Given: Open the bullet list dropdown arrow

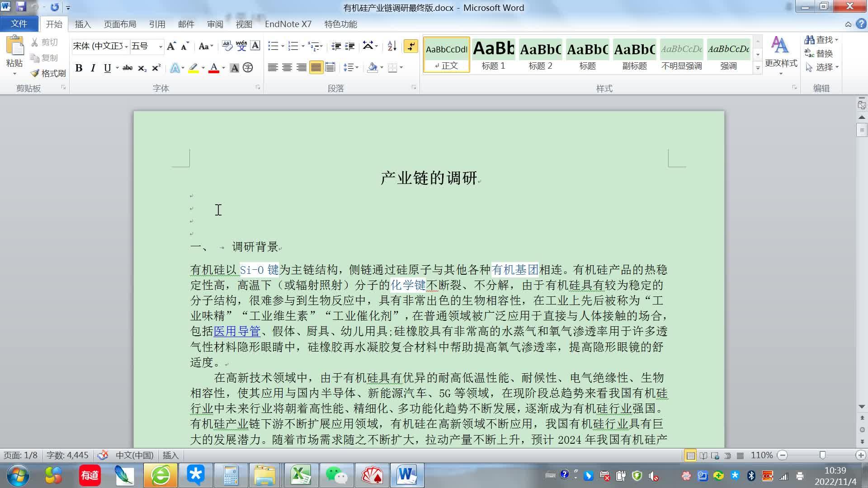Looking at the screenshot, I should point(283,46).
